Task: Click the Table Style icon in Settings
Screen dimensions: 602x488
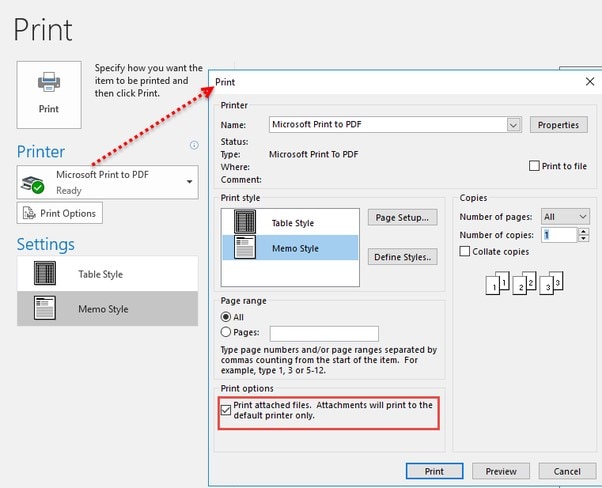Action: pos(45,273)
